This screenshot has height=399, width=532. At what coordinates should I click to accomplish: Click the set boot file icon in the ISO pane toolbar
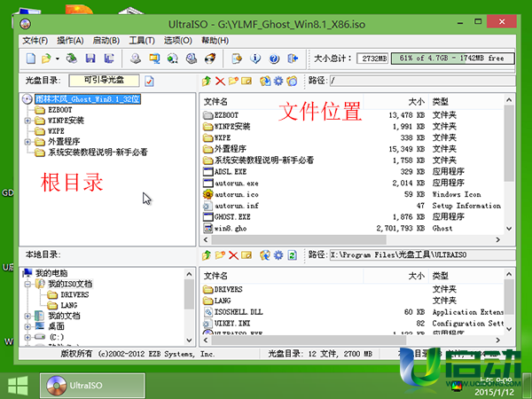coord(292,81)
